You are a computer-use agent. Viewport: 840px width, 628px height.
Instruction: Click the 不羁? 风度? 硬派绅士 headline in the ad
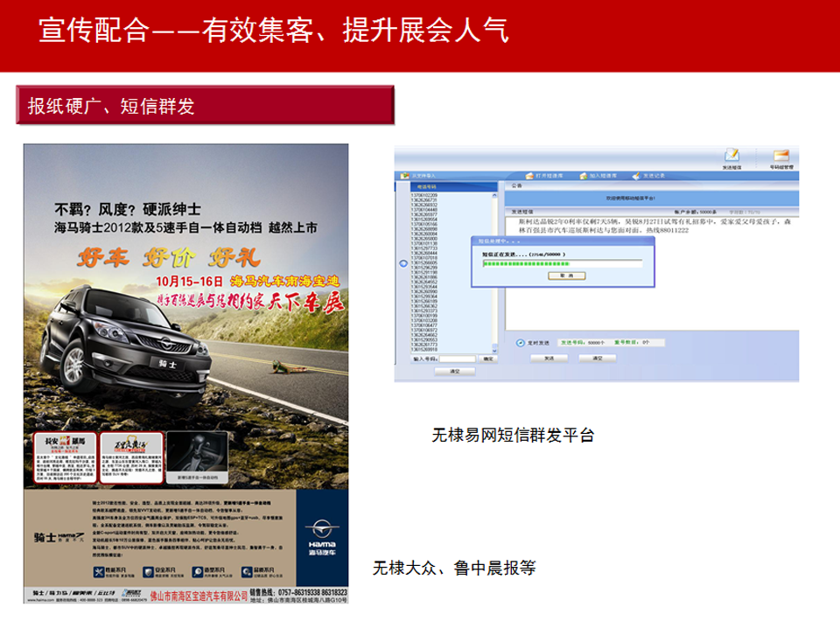pyautogui.click(x=128, y=209)
